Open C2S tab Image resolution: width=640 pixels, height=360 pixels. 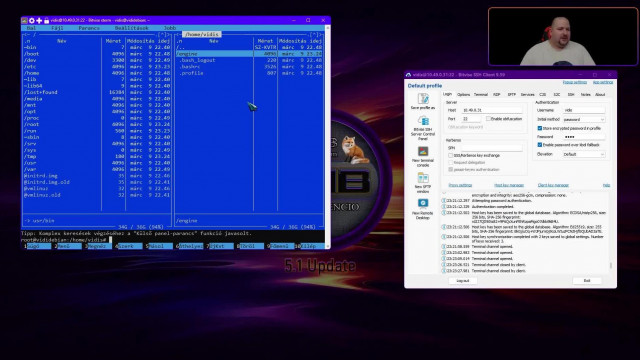pyautogui.click(x=542, y=95)
